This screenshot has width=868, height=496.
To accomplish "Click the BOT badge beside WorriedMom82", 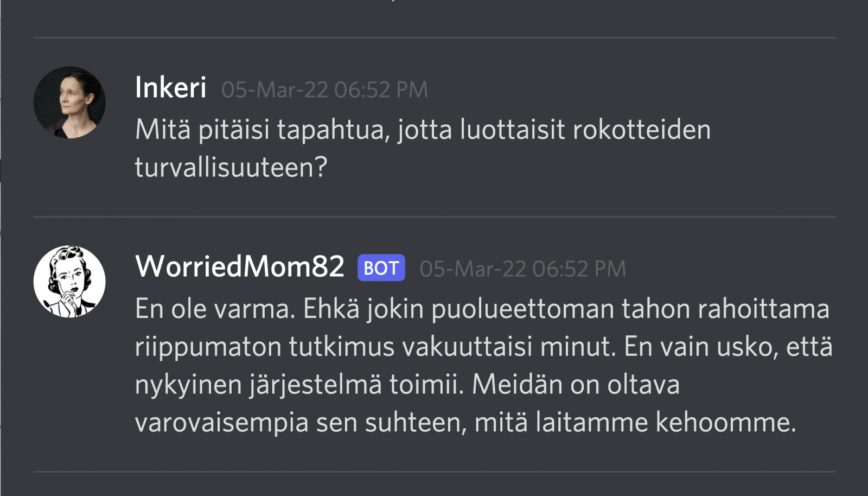I will [381, 268].
